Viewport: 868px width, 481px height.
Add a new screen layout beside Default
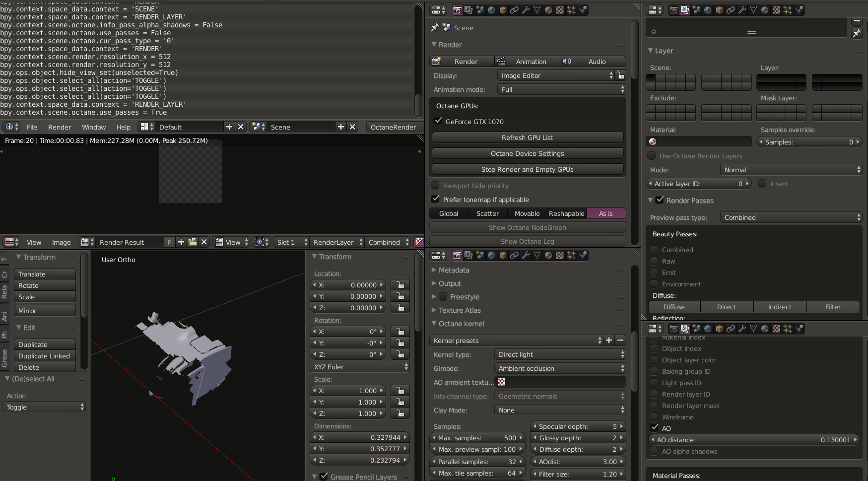229,127
